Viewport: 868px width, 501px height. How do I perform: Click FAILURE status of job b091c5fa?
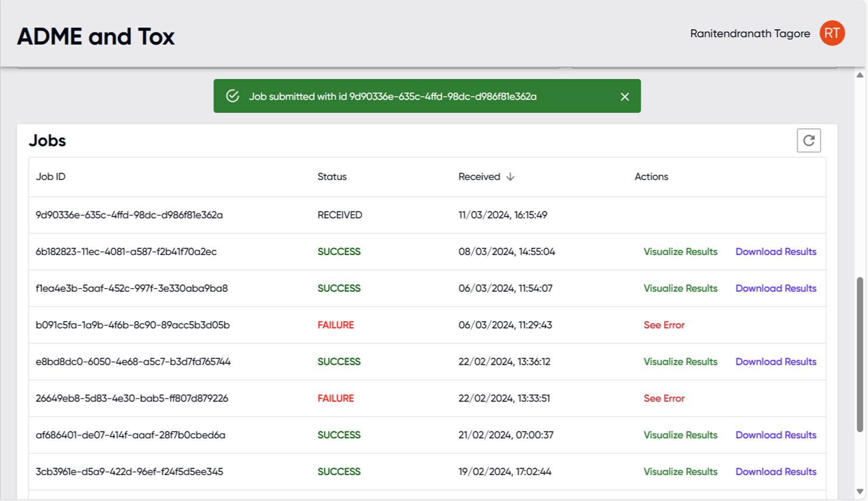coord(335,325)
